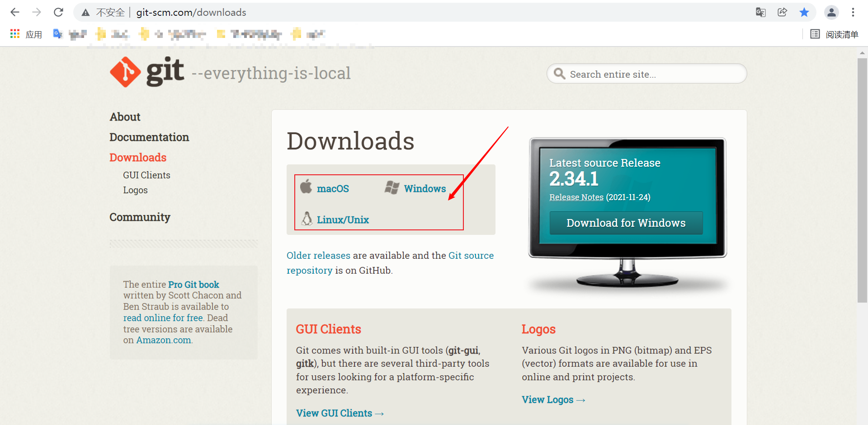This screenshot has width=868, height=425.
Task: Click the Latest source Release text
Action: (x=605, y=163)
